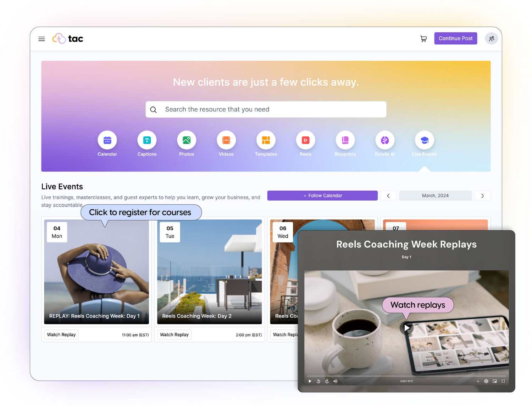Go to the next month
The width and height of the screenshot is (532, 408).
pyautogui.click(x=482, y=195)
